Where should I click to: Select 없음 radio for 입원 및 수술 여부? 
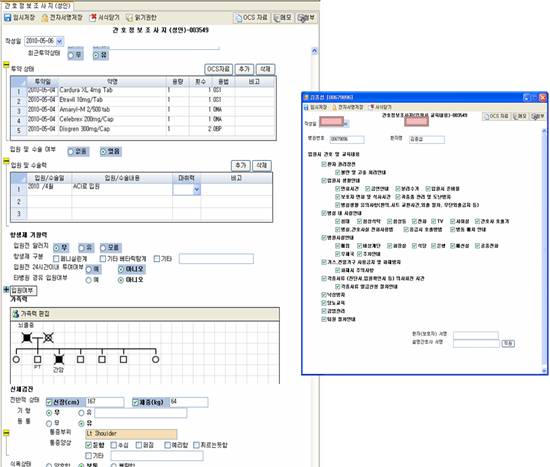pyautogui.click(x=71, y=152)
